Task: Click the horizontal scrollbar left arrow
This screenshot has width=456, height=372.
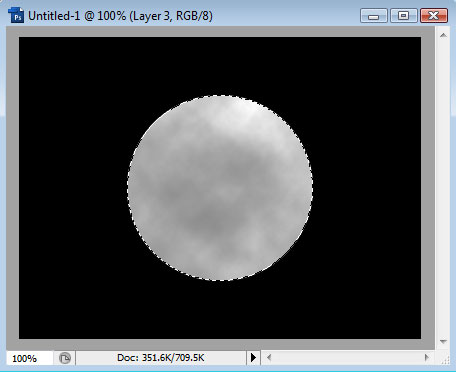Action: click(269, 358)
